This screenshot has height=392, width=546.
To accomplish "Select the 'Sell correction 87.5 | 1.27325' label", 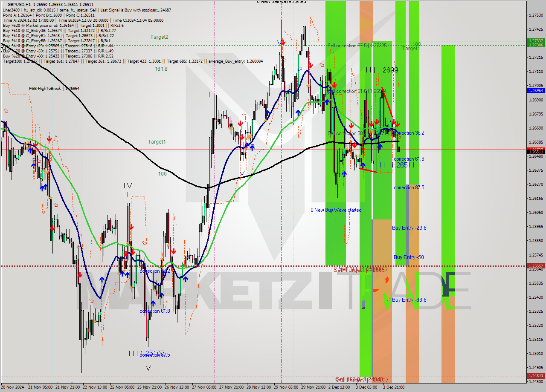I will click(x=357, y=45).
